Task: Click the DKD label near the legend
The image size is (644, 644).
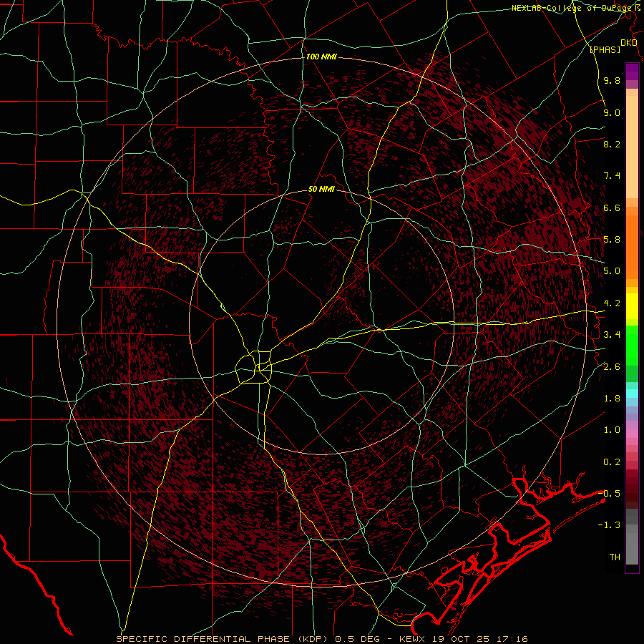Action: click(x=628, y=43)
